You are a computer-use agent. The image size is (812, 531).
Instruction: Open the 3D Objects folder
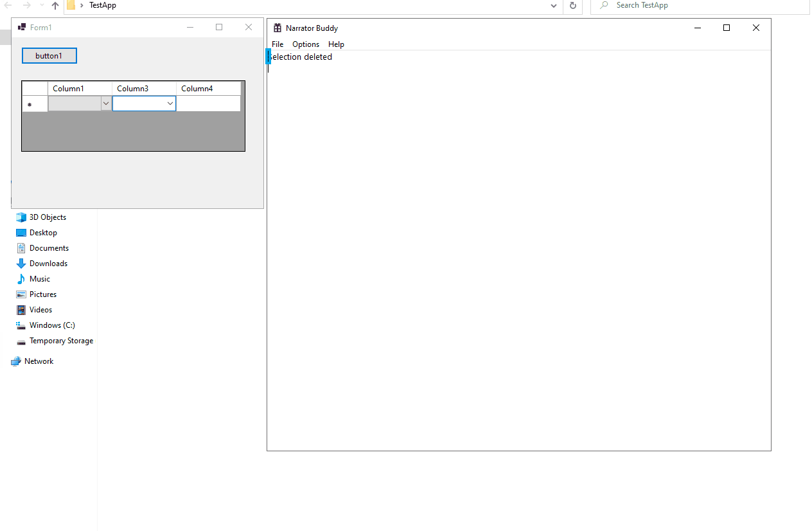pos(46,217)
